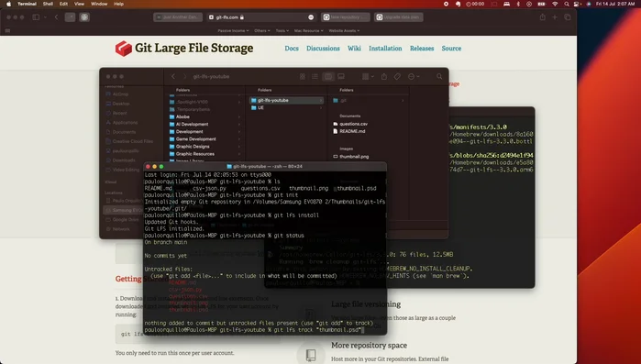This screenshot has height=364, width=641.
Task: Select Creative Cloud Files in sidebar
Action: 129,141
